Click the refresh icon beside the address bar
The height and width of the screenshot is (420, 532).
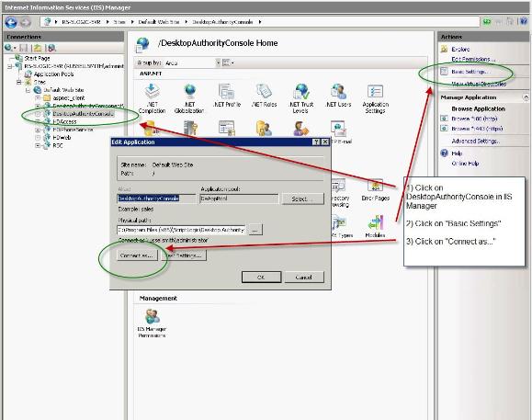[x=487, y=22]
